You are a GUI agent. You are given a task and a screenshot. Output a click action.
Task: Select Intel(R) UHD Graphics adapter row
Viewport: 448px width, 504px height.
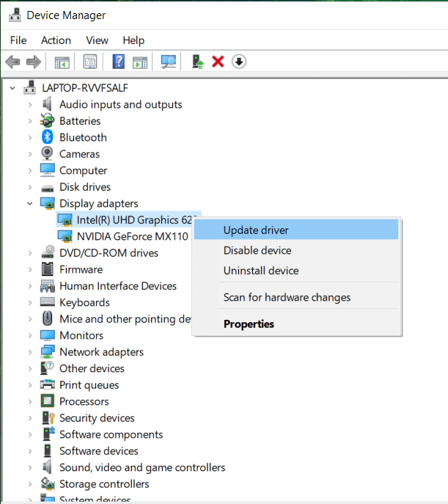click(128, 220)
